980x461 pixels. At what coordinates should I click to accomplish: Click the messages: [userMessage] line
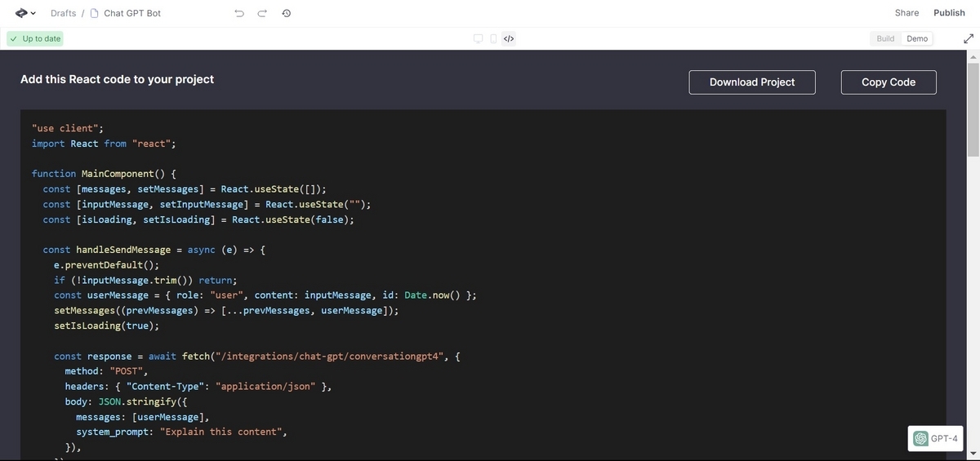[143, 417]
